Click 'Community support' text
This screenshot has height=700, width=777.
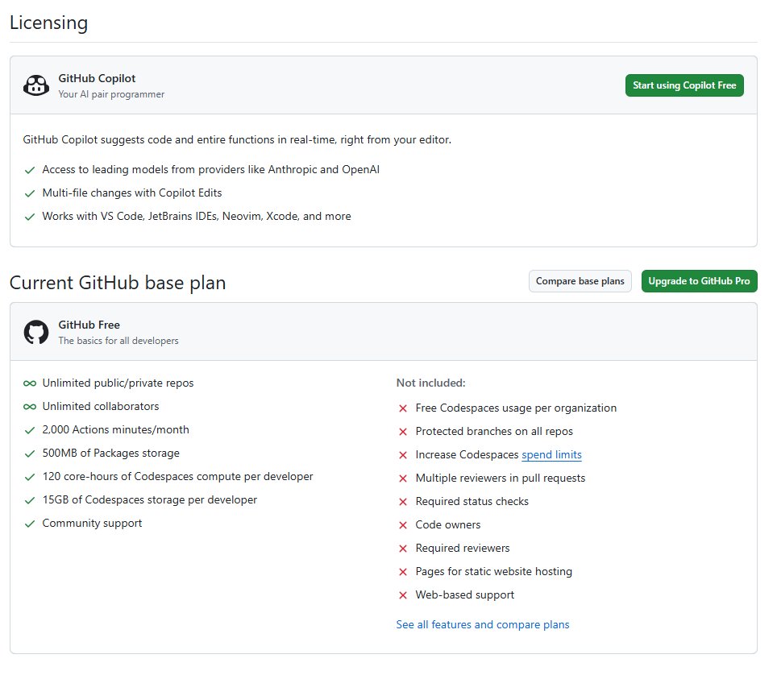pos(92,523)
